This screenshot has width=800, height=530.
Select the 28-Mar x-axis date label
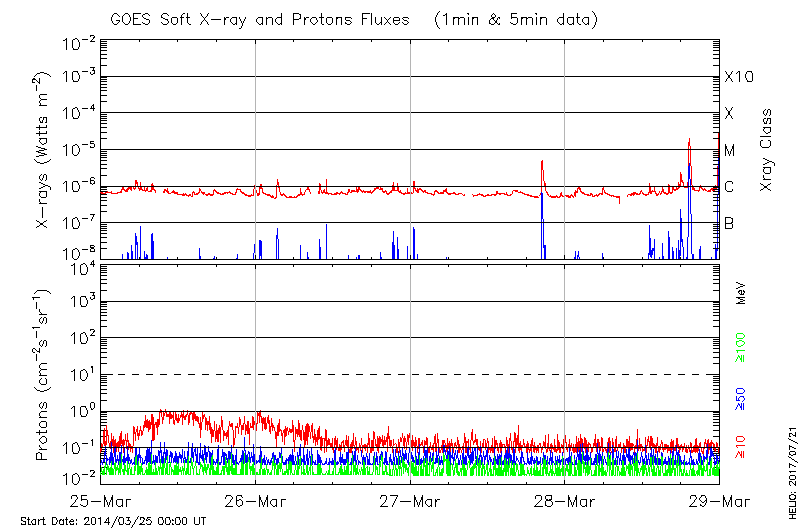click(565, 501)
